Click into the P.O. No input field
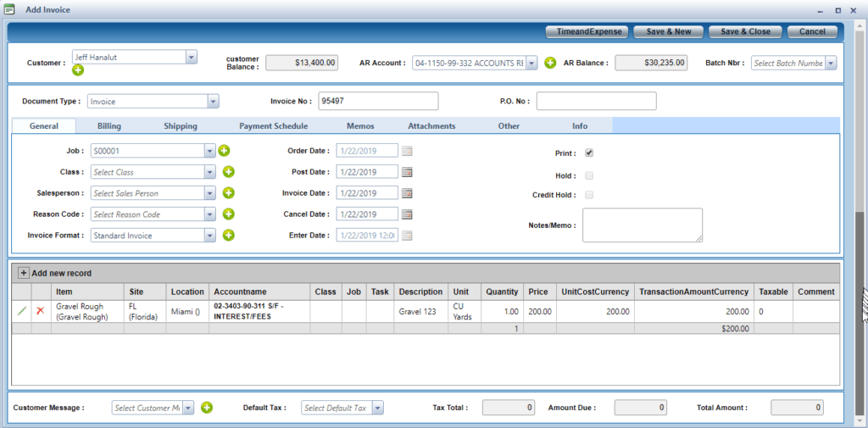 [x=596, y=102]
